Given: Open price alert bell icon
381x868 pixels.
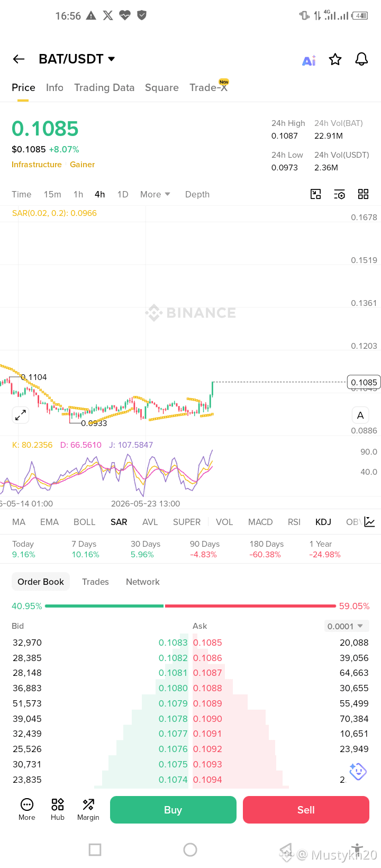Looking at the screenshot, I should (361, 59).
